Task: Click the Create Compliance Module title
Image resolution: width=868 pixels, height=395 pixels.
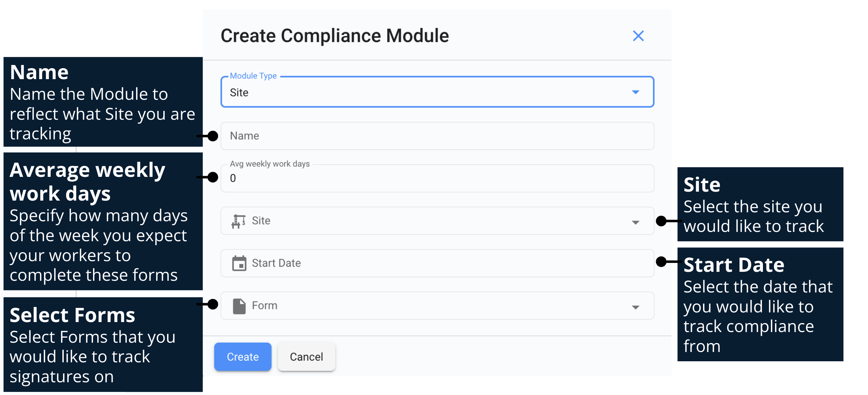Action: [334, 36]
